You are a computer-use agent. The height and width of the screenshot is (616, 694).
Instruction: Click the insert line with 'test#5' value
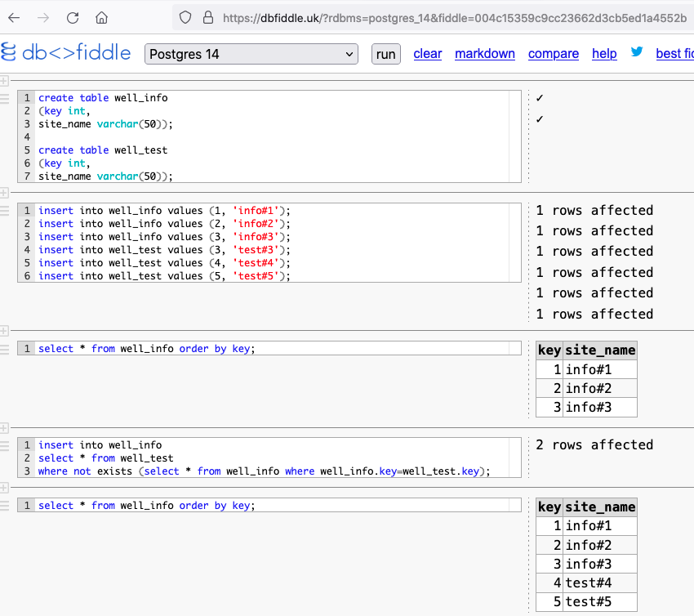[164, 276]
